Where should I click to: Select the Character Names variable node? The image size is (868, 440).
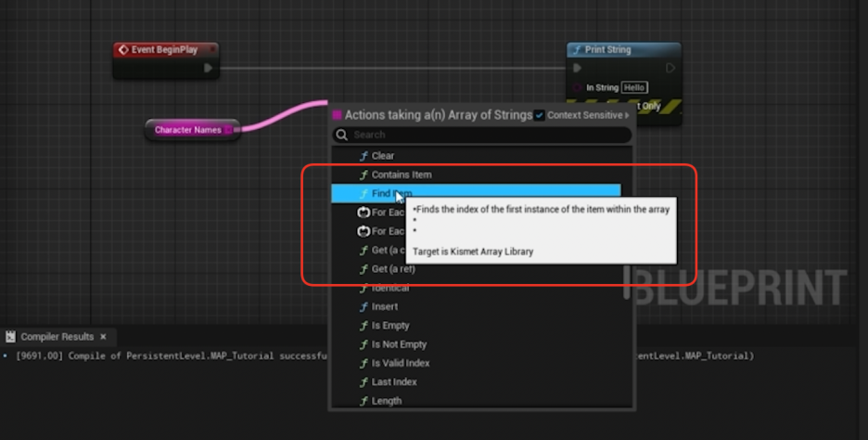(x=192, y=130)
